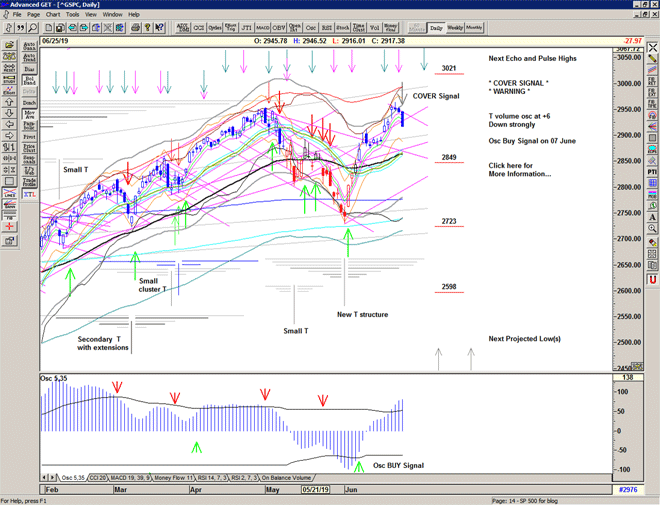Click the left arrow shift icon
The height and width of the screenshot is (505, 660).
coord(10,125)
